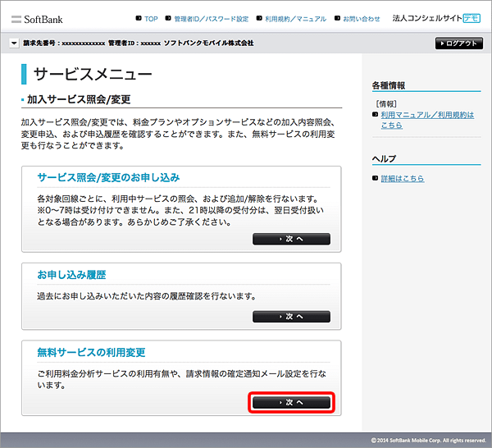Open the TOP navigation link
This screenshot has width=492, height=448.
click(x=151, y=18)
